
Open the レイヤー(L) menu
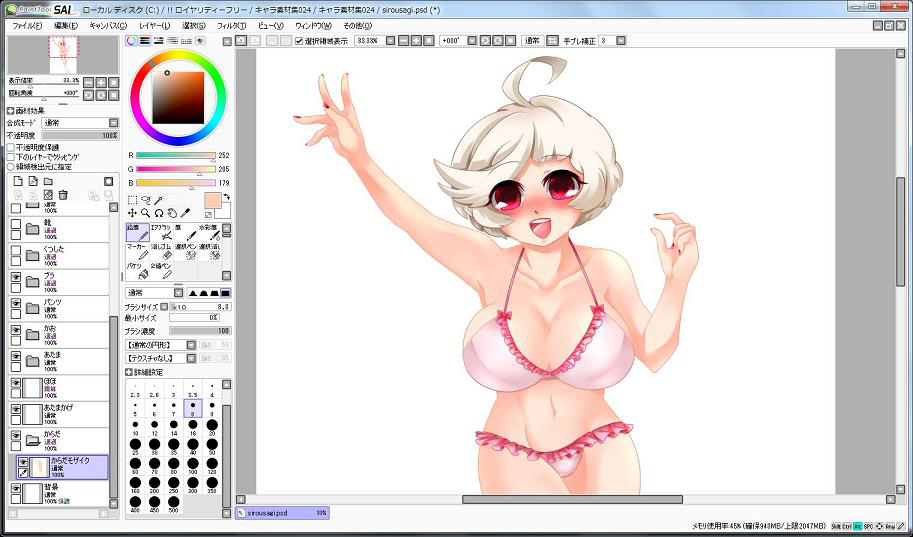[x=154, y=25]
